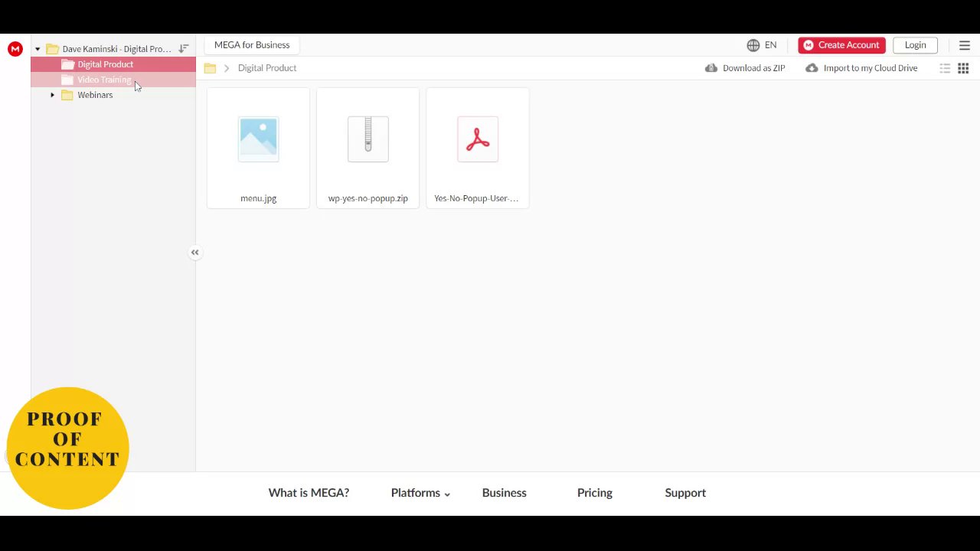The height and width of the screenshot is (551, 980).
Task: Click the menu.jpg file name
Action: 258,198
